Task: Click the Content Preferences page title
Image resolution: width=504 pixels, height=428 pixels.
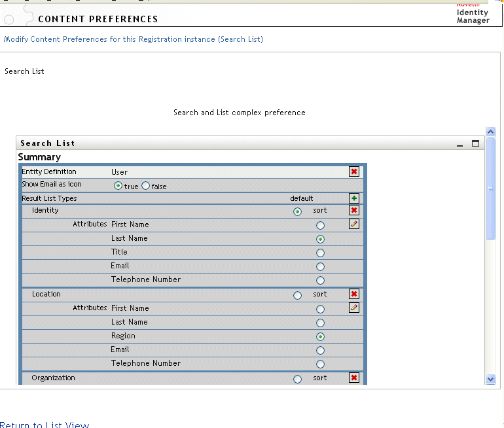Action: [x=98, y=19]
